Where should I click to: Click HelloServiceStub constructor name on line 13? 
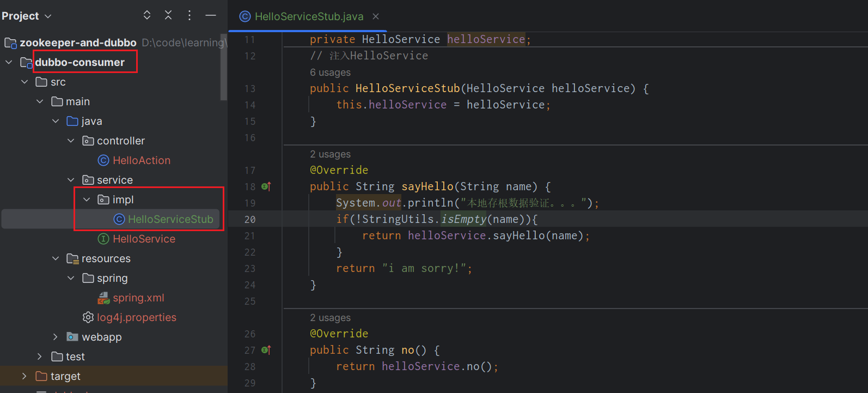click(x=408, y=88)
